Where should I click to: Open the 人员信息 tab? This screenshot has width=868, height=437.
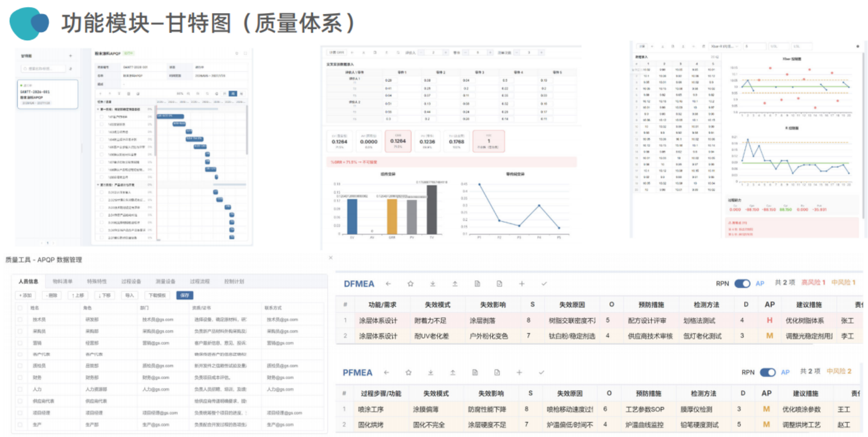pyautogui.click(x=28, y=282)
